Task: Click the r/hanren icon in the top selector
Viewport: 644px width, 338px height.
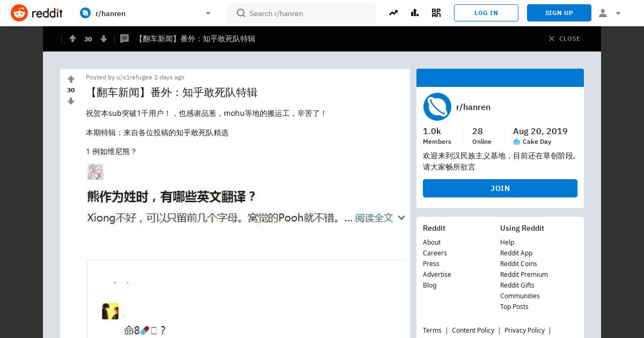Action: 85,13
